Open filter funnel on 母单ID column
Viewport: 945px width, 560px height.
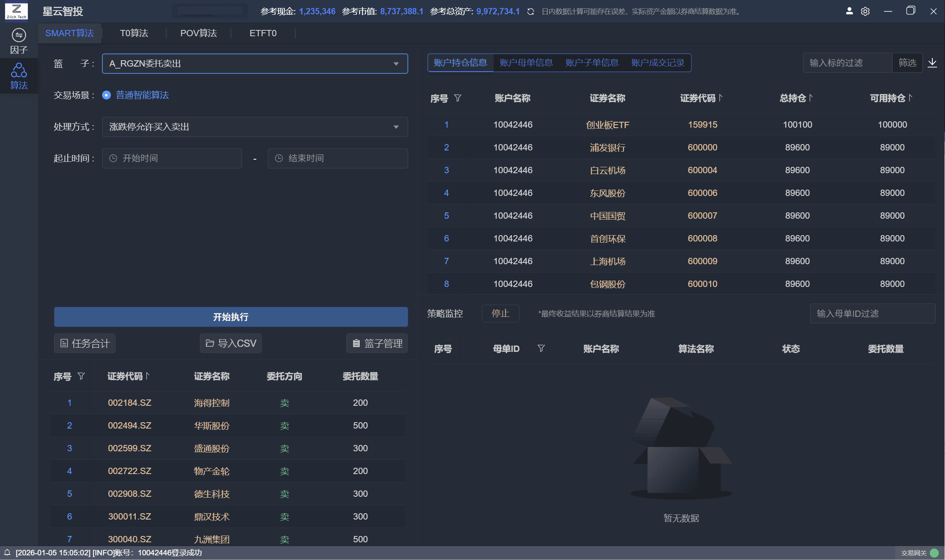(541, 348)
